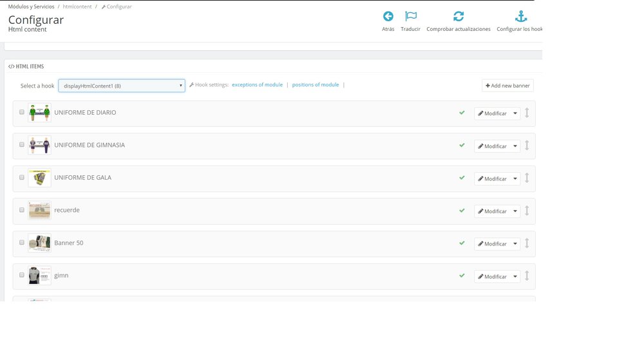The image size is (644, 362).
Task: Click the gimn title text
Action: coord(61,275)
